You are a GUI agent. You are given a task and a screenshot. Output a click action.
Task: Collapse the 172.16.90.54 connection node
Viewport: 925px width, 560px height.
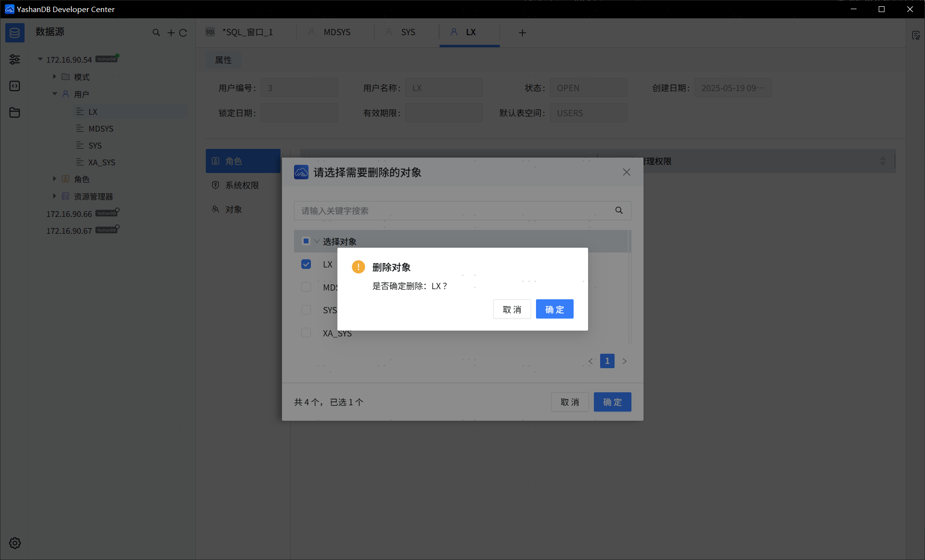pyautogui.click(x=40, y=59)
